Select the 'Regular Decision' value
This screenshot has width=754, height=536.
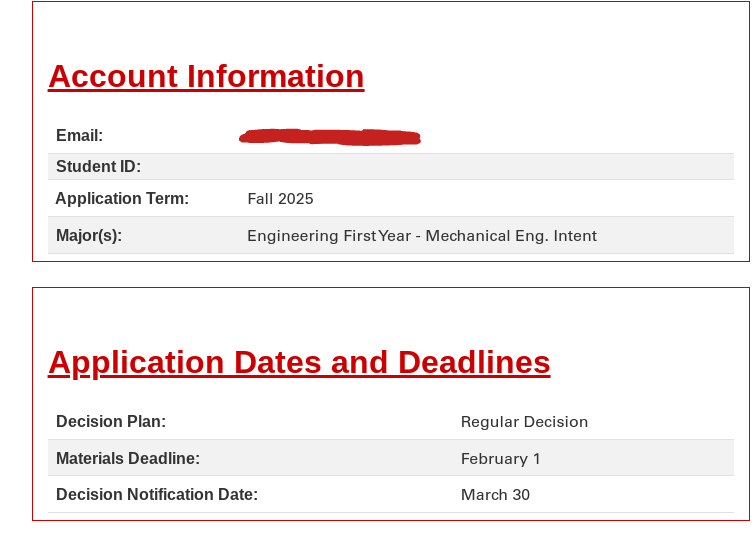(524, 422)
